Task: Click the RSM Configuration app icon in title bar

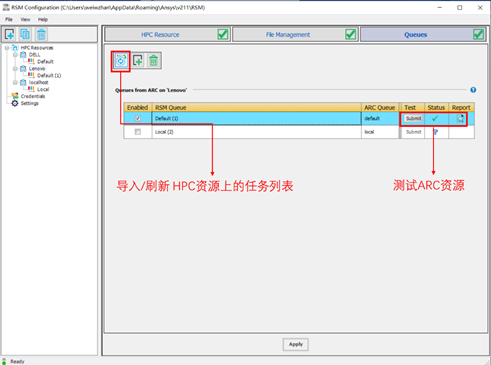Action: click(x=6, y=7)
